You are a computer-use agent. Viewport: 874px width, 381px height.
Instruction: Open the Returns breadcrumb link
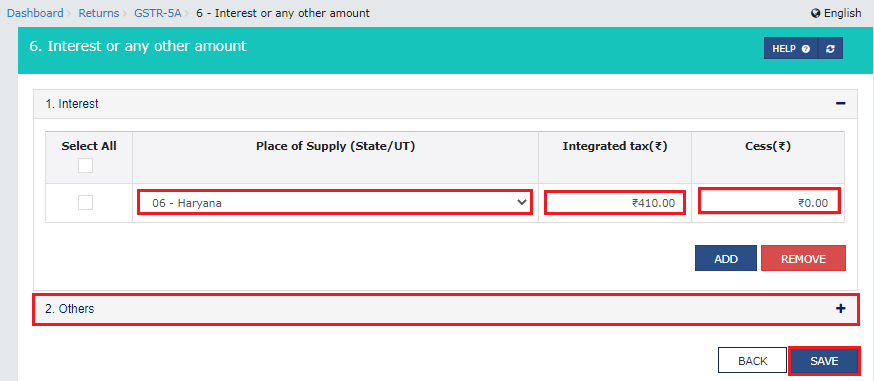click(99, 13)
